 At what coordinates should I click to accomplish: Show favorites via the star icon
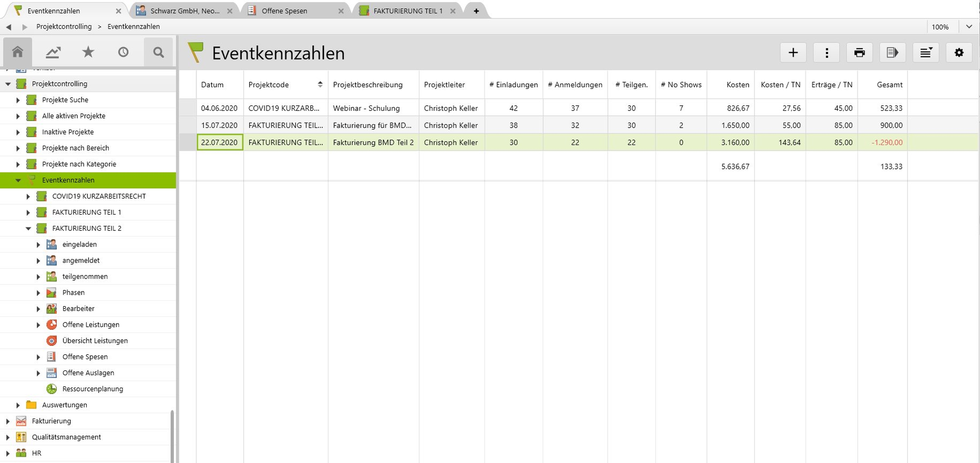pos(88,52)
